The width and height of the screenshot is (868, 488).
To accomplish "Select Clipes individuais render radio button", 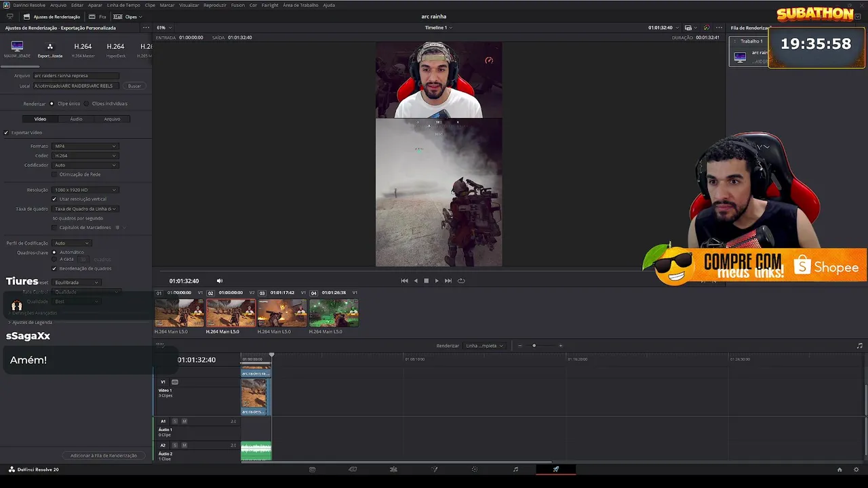I will pos(87,104).
